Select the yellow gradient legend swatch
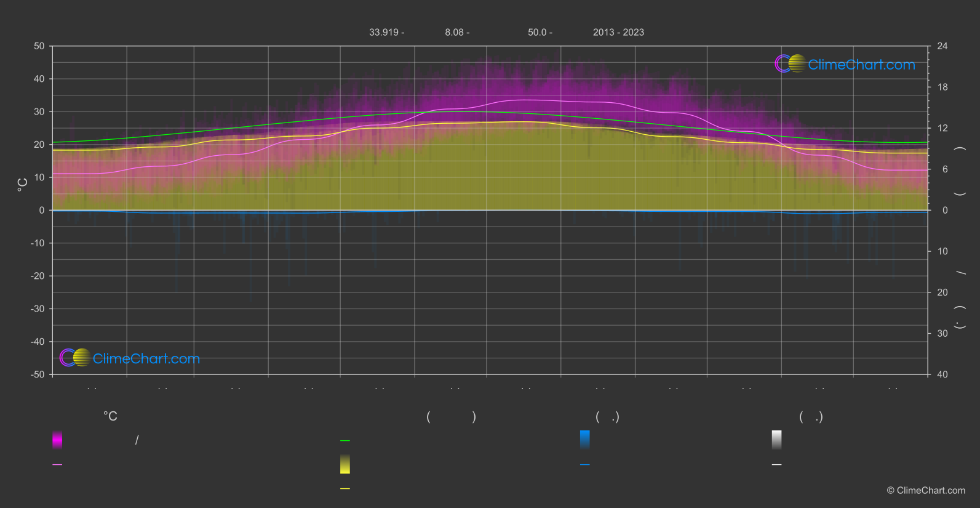980x508 pixels. click(345, 464)
